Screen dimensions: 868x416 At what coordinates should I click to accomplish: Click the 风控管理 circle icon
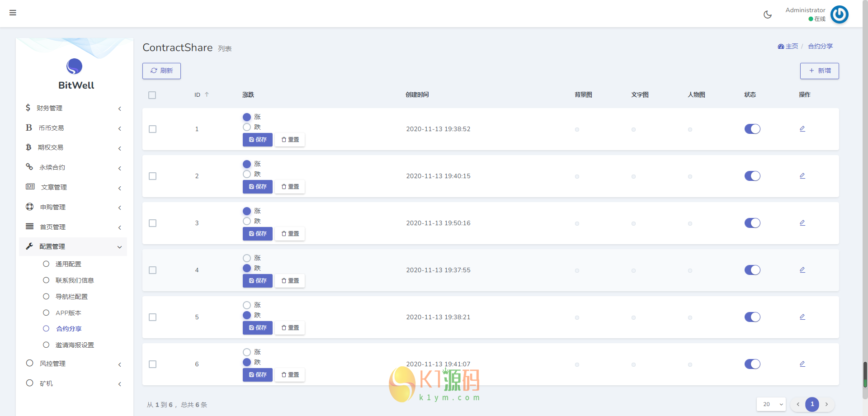pyautogui.click(x=30, y=363)
